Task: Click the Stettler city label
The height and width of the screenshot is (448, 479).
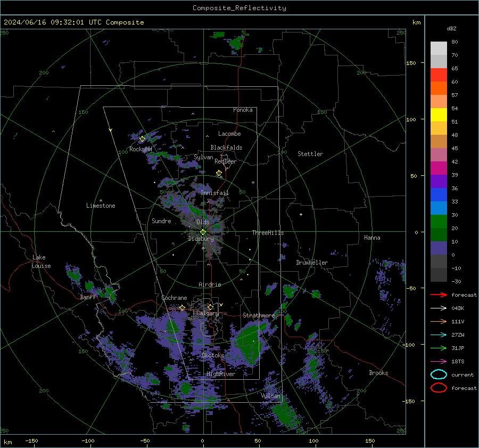Action: (x=310, y=154)
